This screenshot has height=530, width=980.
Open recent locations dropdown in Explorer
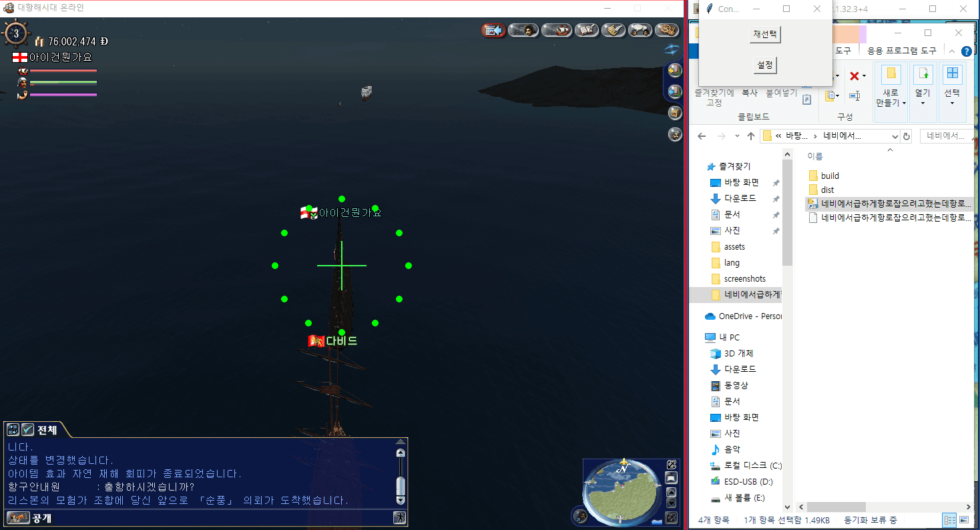737,136
